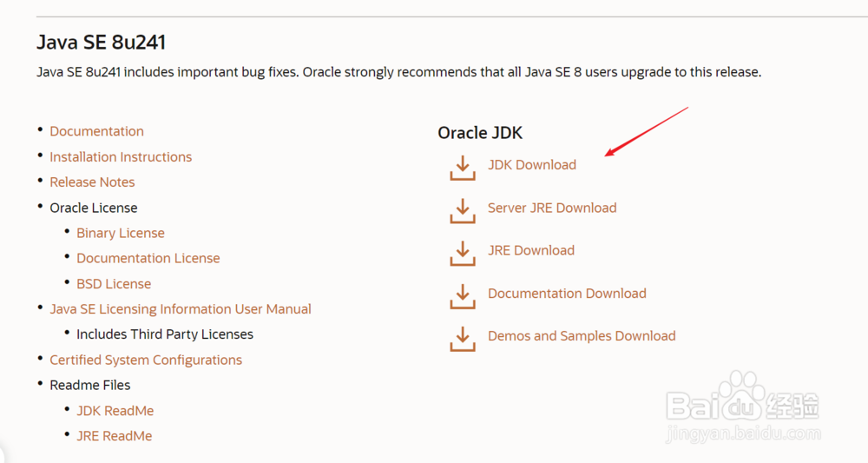The width and height of the screenshot is (868, 463).
Task: Go to Installation Instructions
Action: coord(121,157)
